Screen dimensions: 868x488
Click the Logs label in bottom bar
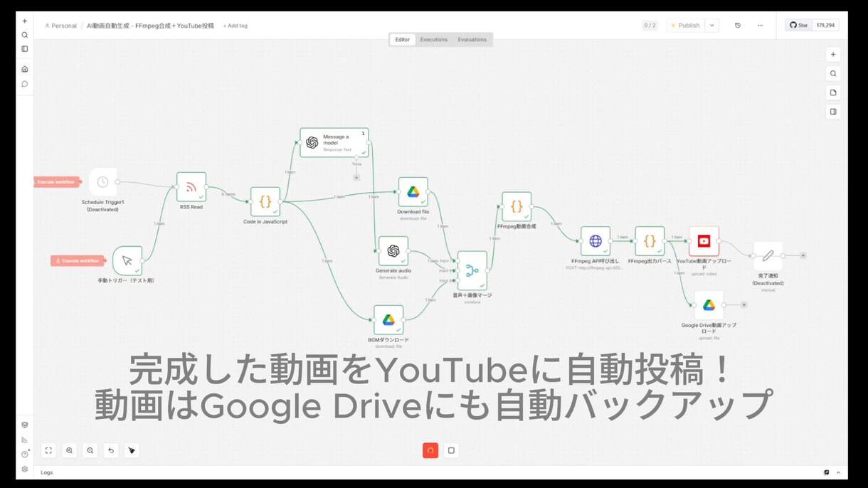point(47,472)
